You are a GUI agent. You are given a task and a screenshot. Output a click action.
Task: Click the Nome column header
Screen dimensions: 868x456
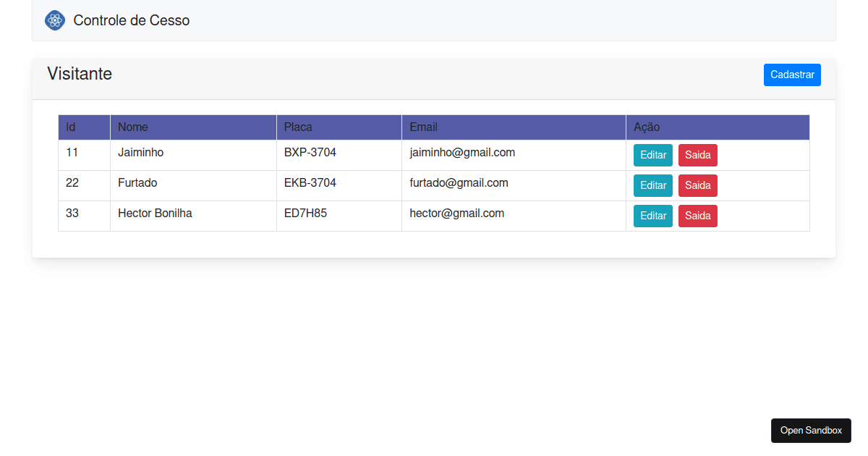tap(133, 127)
